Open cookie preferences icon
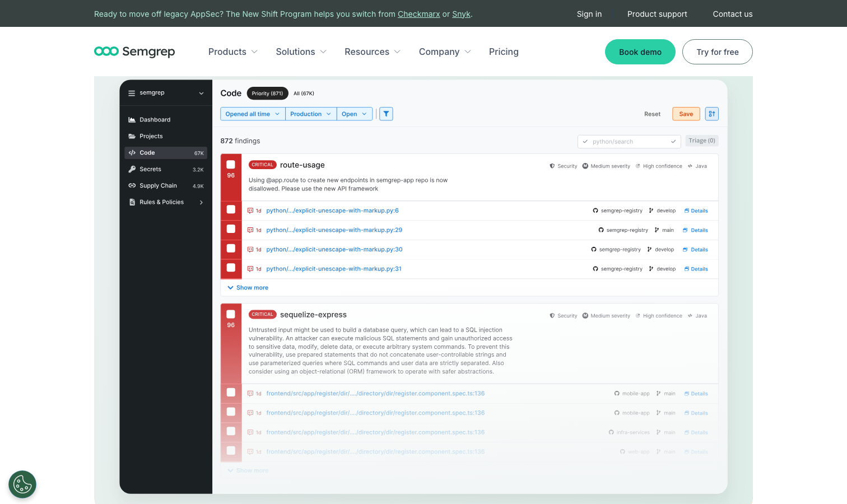 [22, 484]
